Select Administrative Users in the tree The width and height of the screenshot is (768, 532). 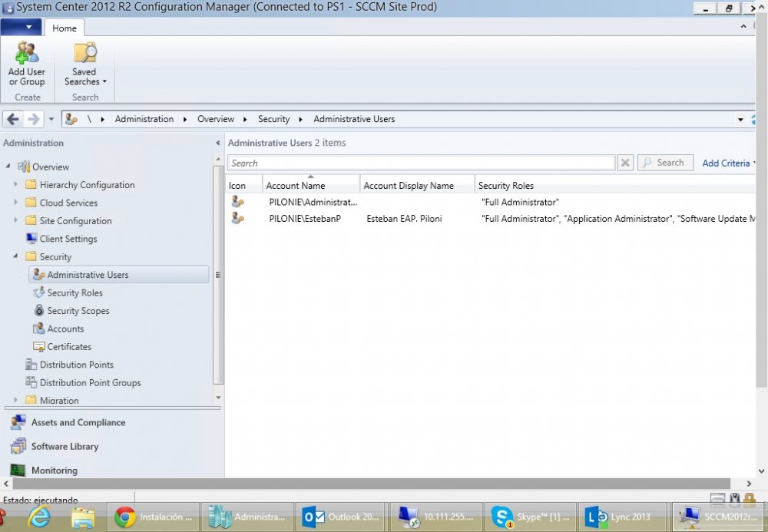119,275
